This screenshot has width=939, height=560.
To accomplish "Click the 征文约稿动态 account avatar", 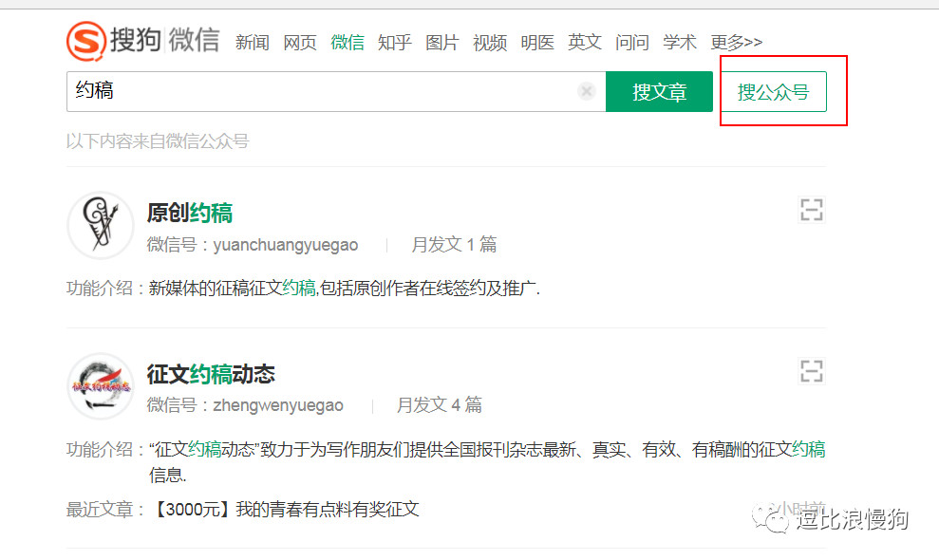I will (101, 386).
